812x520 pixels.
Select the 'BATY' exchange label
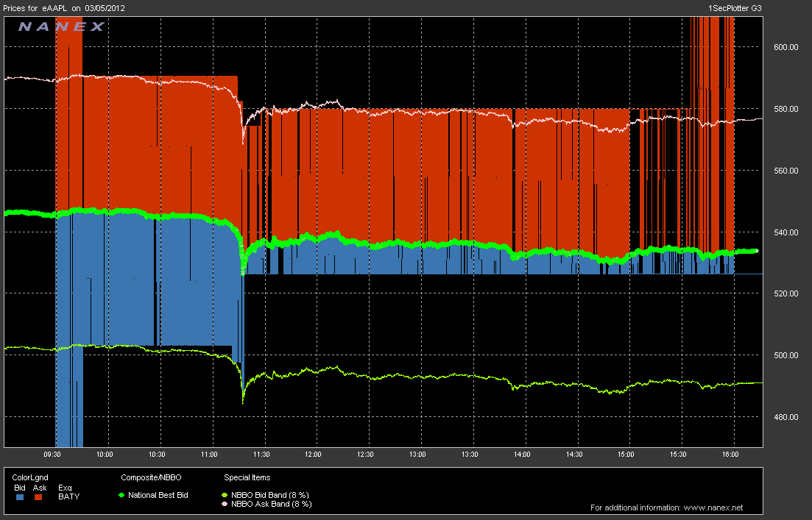69,496
